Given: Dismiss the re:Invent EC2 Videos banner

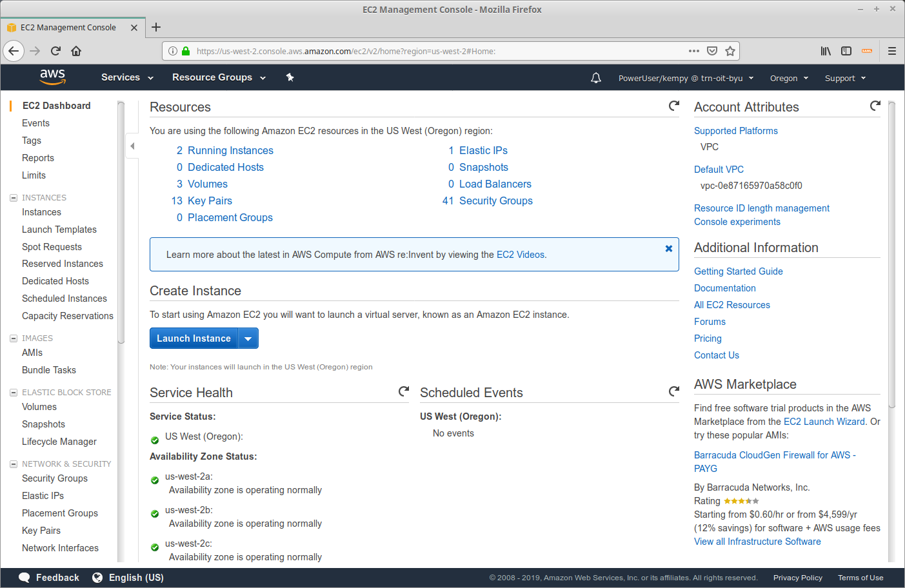Looking at the screenshot, I should pos(669,248).
